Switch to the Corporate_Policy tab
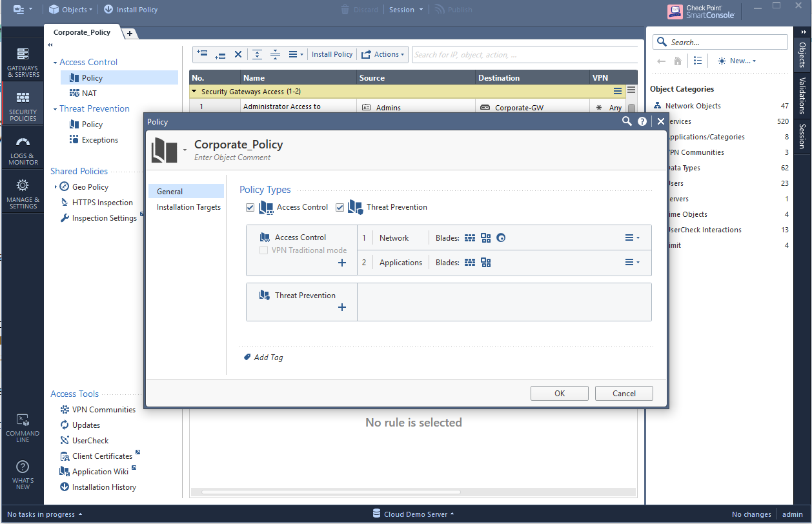812x524 pixels. click(82, 32)
